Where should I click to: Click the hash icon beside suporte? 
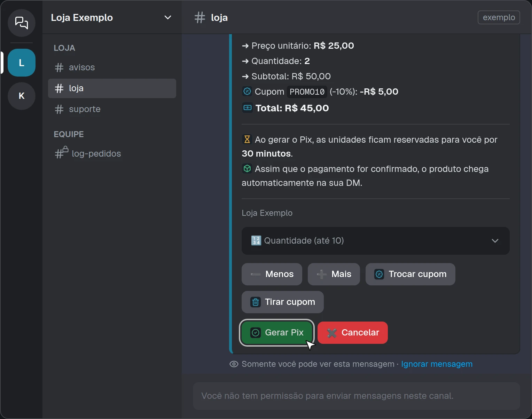(59, 109)
